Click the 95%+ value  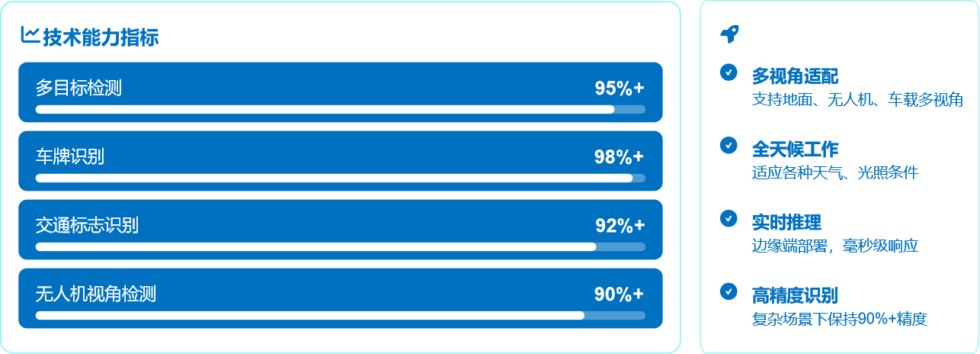(619, 88)
